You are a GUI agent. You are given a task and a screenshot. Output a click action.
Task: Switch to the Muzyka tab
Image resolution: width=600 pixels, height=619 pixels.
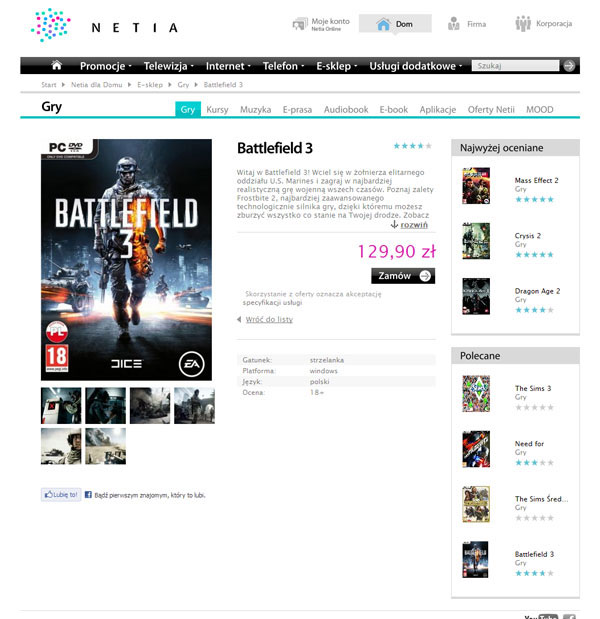[255, 109]
